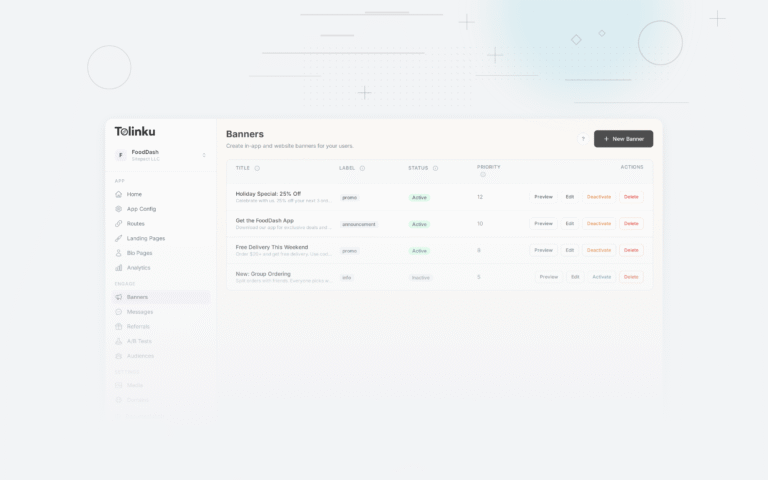Click the Audiences icon in sidebar
This screenshot has width=768, height=480.
pyautogui.click(x=119, y=356)
